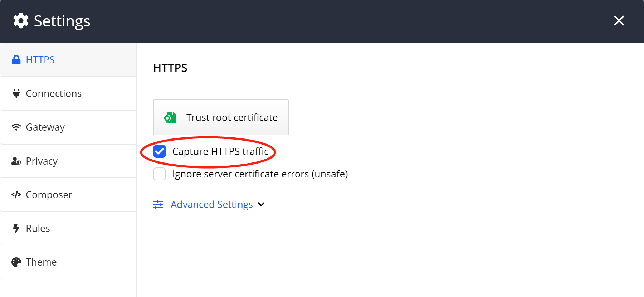Viewport: 644px width, 297px height.
Task: Click the Ignore server certificate errors label
Action: pos(260,174)
